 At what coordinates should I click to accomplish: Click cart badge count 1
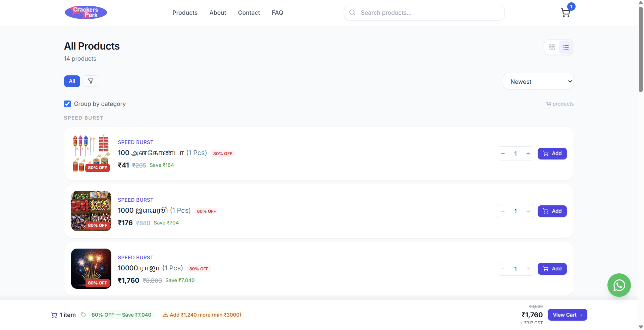(x=571, y=7)
